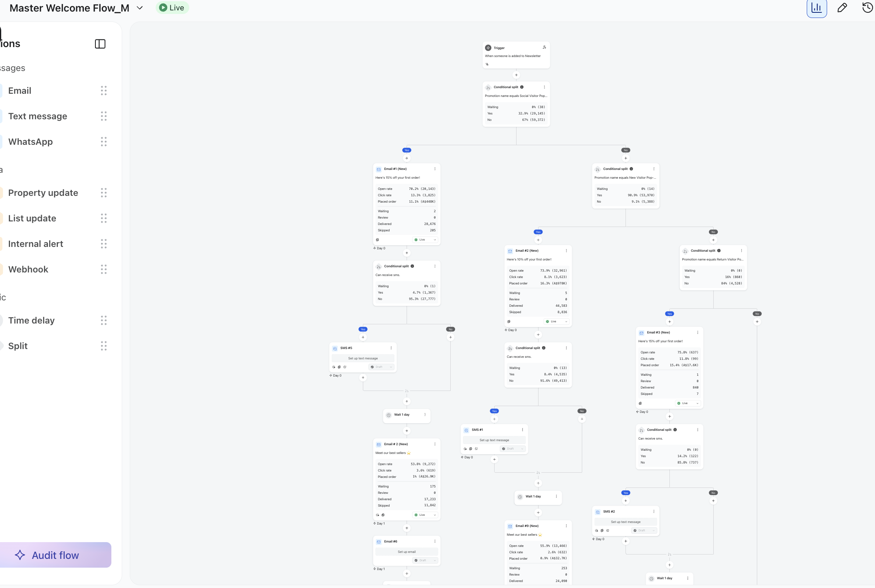Grab the Text message drag handle
This screenshot has width=875, height=588.
pos(104,116)
